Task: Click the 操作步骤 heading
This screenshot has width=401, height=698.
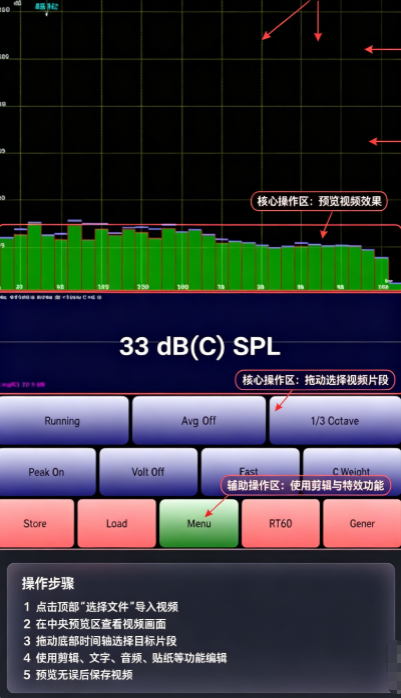Action: point(48,583)
